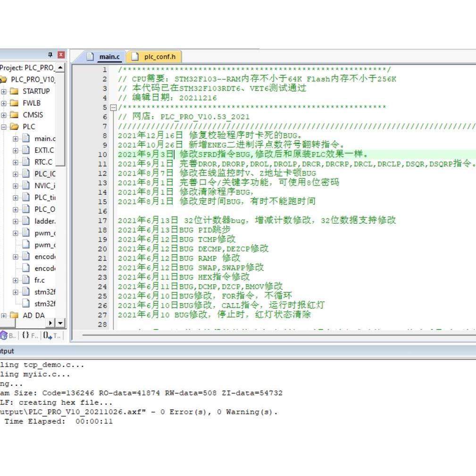Click the NVIC_i file icon in tree

[26, 185]
